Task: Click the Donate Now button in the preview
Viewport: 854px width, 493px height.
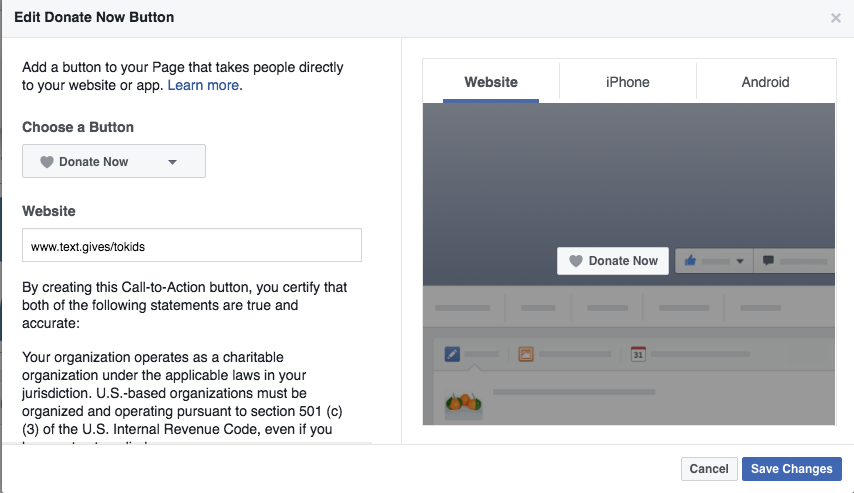Action: [613, 261]
